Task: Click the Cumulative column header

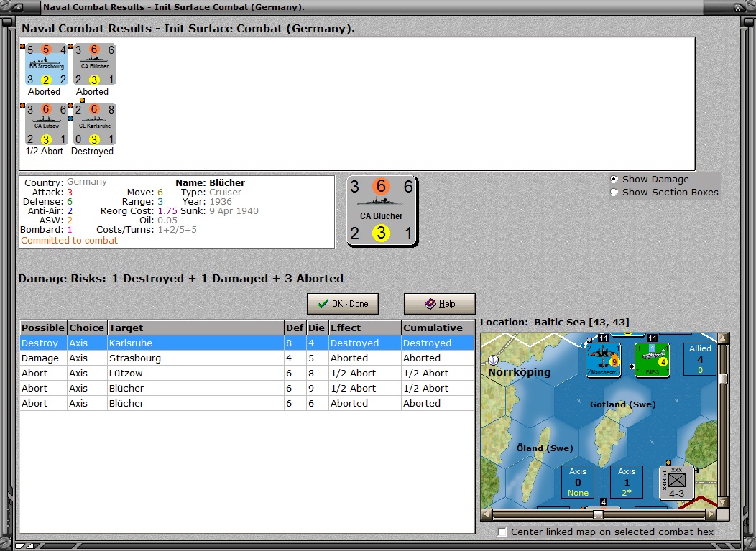Action: pyautogui.click(x=438, y=328)
